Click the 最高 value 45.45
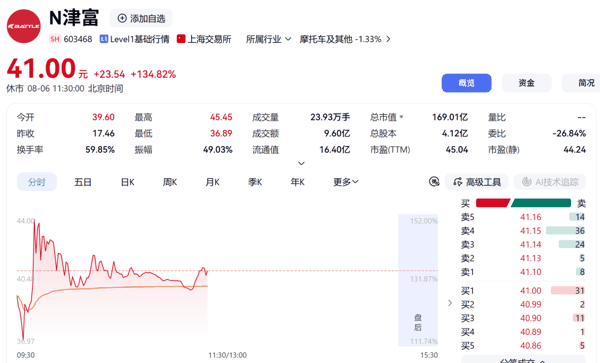The image size is (600, 363). point(221,117)
